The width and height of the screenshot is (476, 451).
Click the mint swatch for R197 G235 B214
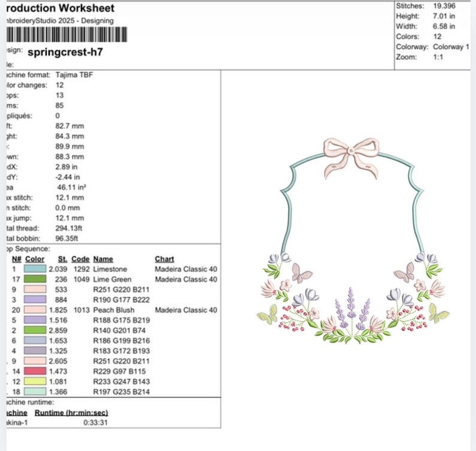(35, 392)
